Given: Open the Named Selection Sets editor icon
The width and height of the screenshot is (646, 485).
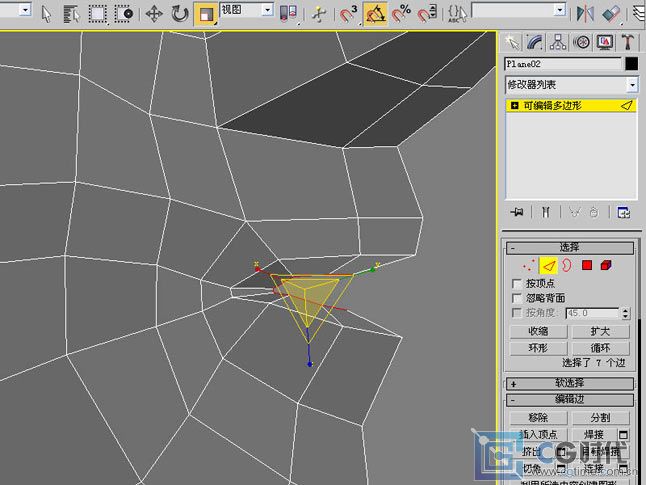Looking at the screenshot, I should pos(458,14).
